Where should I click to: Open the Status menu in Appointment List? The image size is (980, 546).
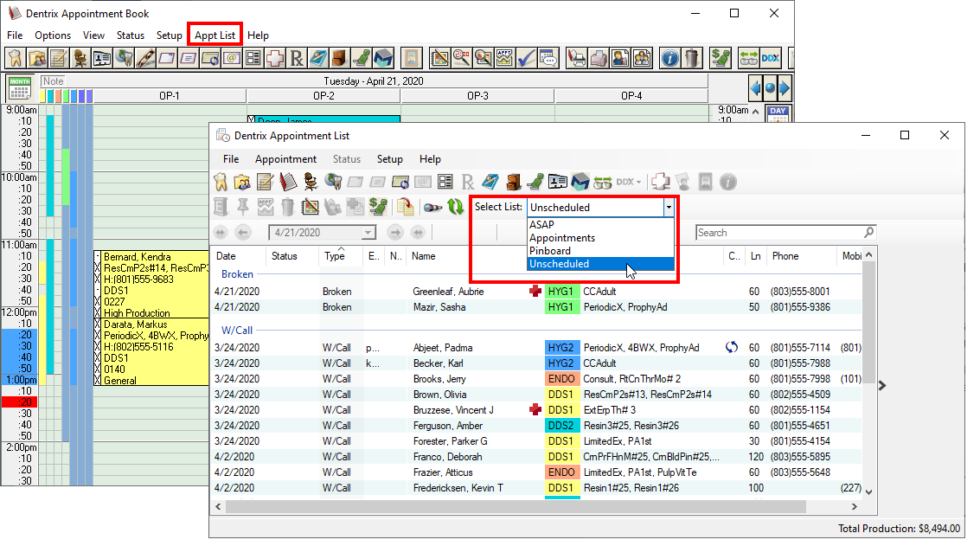tap(346, 159)
